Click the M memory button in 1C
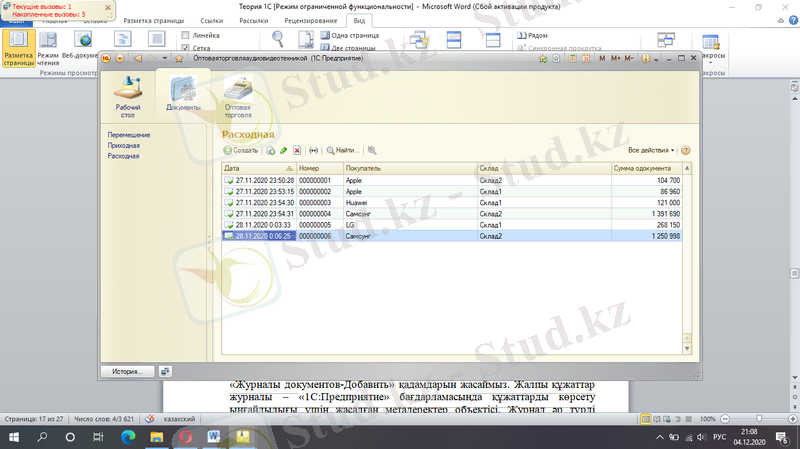The width and height of the screenshot is (800, 449). pyautogui.click(x=602, y=59)
